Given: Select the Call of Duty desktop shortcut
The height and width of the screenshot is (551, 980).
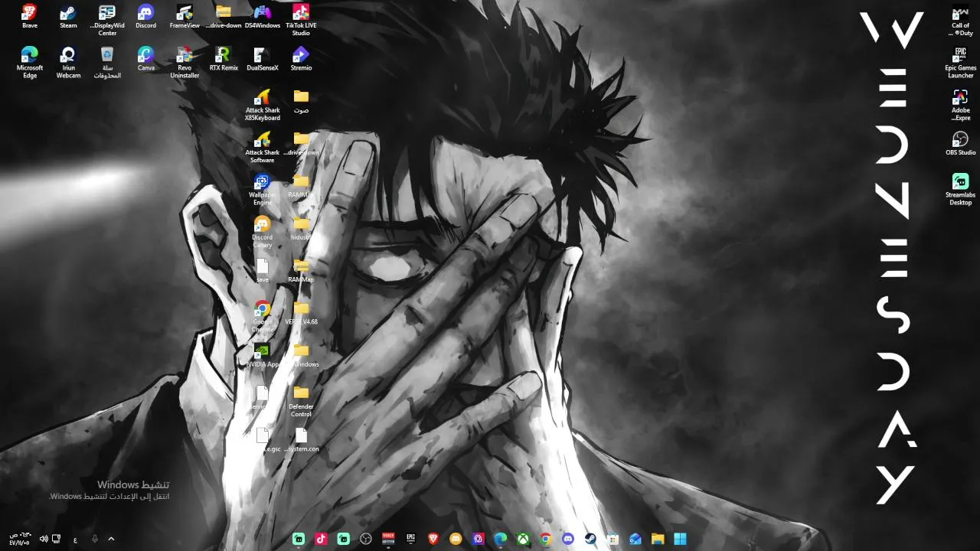Looking at the screenshot, I should 960,20.
